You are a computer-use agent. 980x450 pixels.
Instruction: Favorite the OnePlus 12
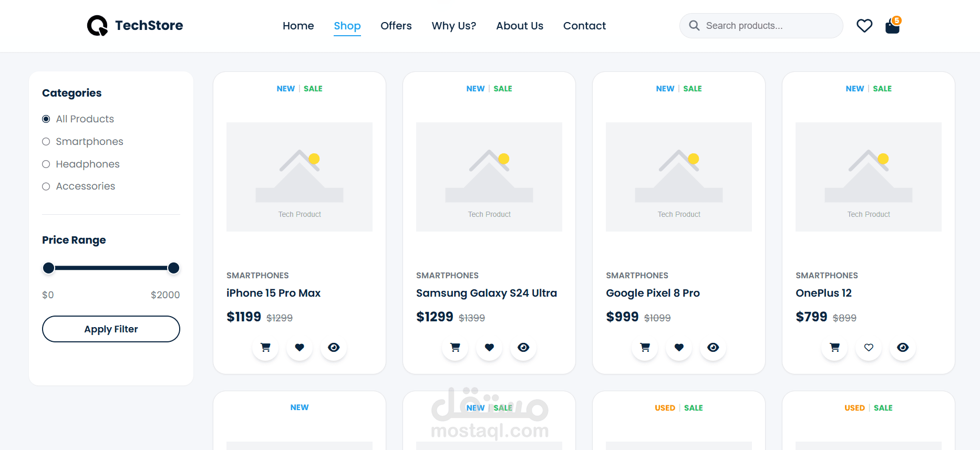pos(869,347)
